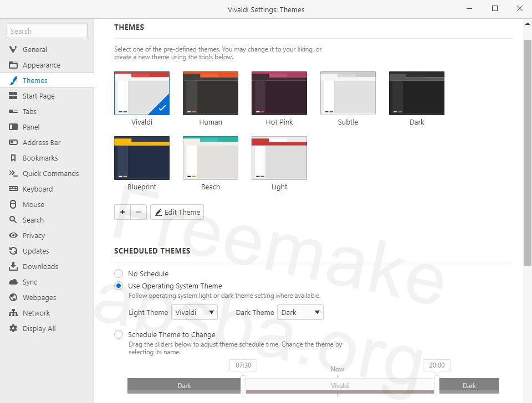Image resolution: width=532 pixels, height=403 pixels.
Task: Click the Sync cloud icon
Action: (x=13, y=282)
